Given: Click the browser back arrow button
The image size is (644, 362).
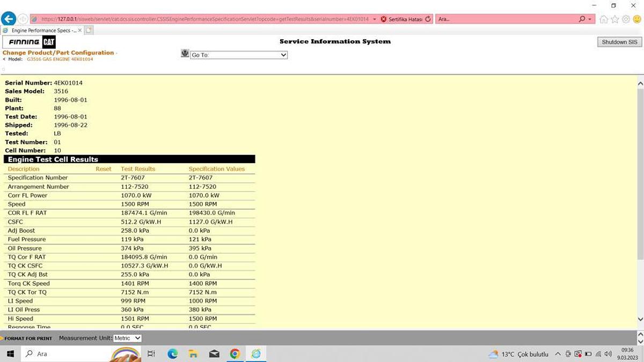Looking at the screenshot, I should pos(8,19).
